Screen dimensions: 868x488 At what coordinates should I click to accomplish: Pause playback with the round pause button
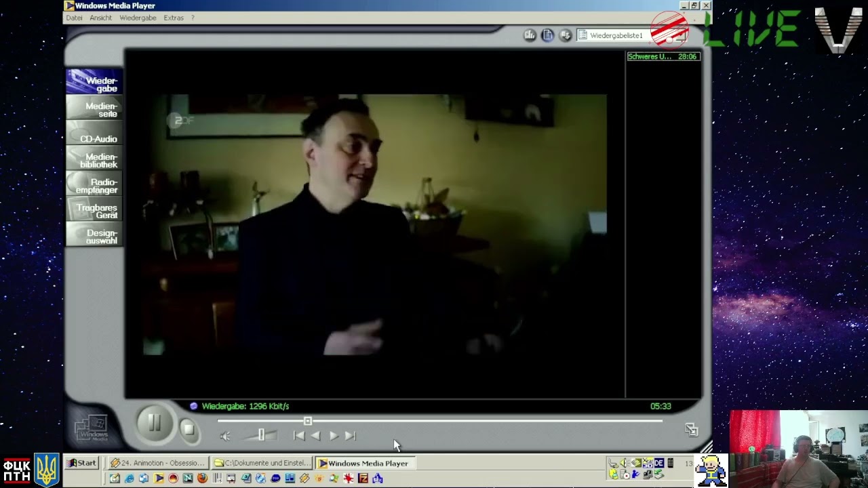pos(155,424)
